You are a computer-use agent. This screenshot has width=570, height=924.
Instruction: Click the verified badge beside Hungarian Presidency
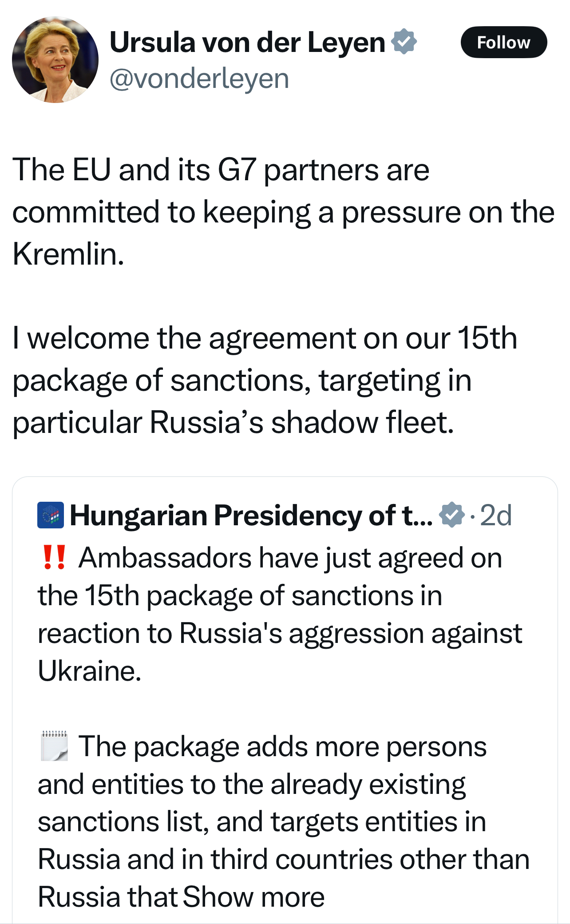click(451, 515)
